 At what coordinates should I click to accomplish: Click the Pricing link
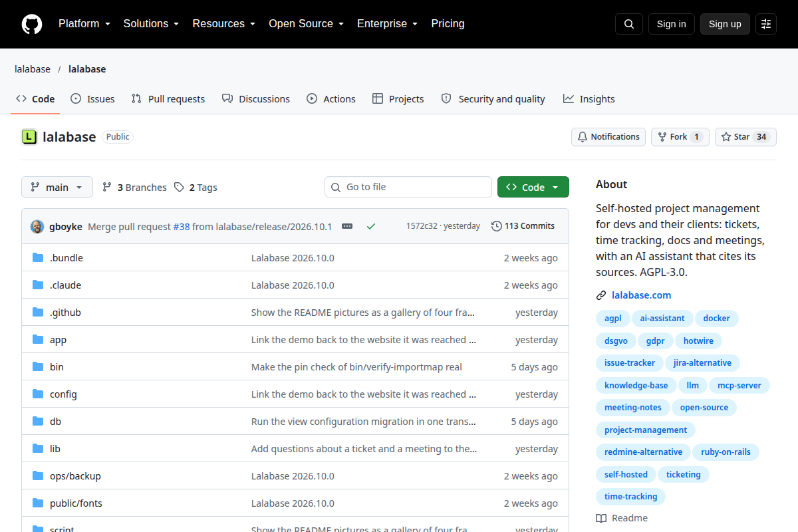point(448,24)
